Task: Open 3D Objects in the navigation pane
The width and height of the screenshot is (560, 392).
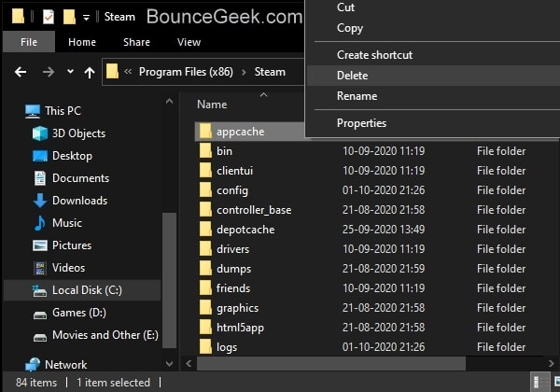Action: 79,133
